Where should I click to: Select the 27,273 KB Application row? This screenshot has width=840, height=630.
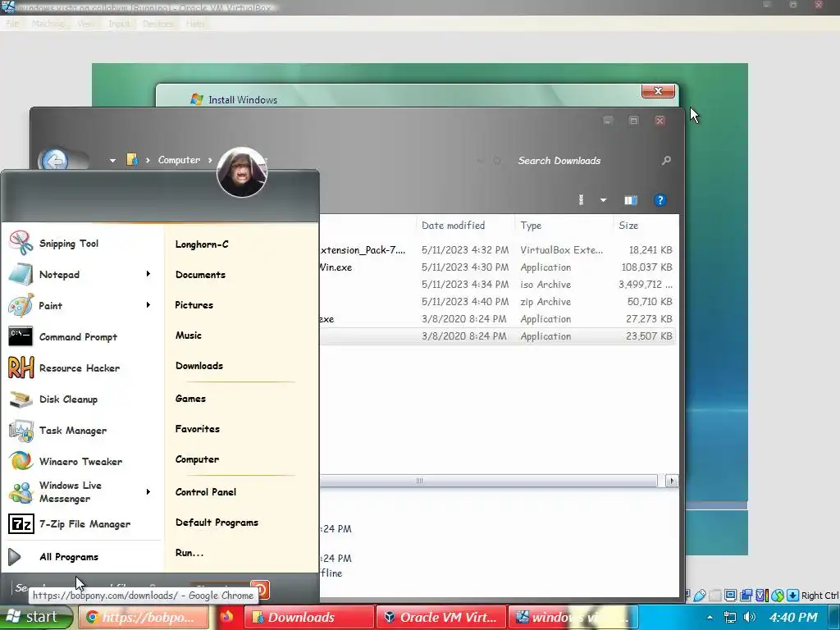pyautogui.click(x=497, y=319)
